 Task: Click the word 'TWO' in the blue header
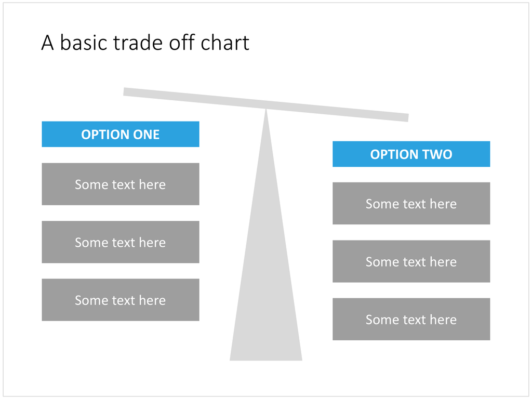point(437,154)
